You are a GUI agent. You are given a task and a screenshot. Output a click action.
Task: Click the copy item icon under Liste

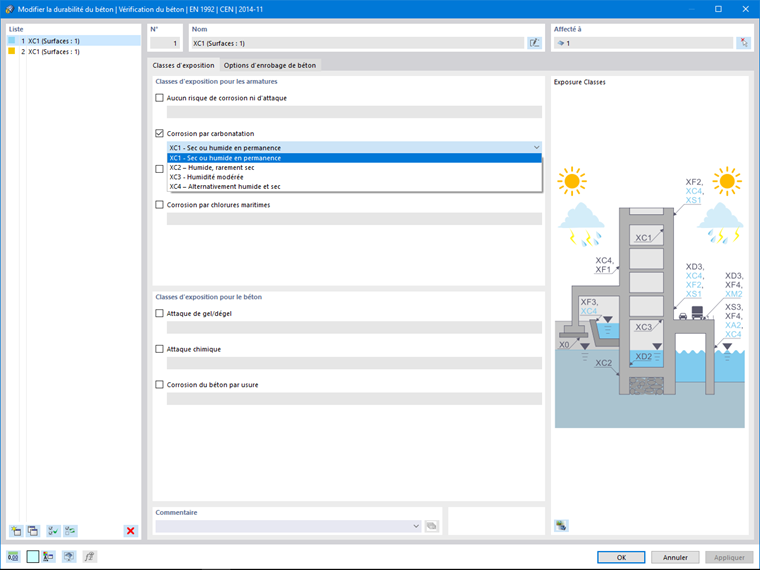[33, 531]
